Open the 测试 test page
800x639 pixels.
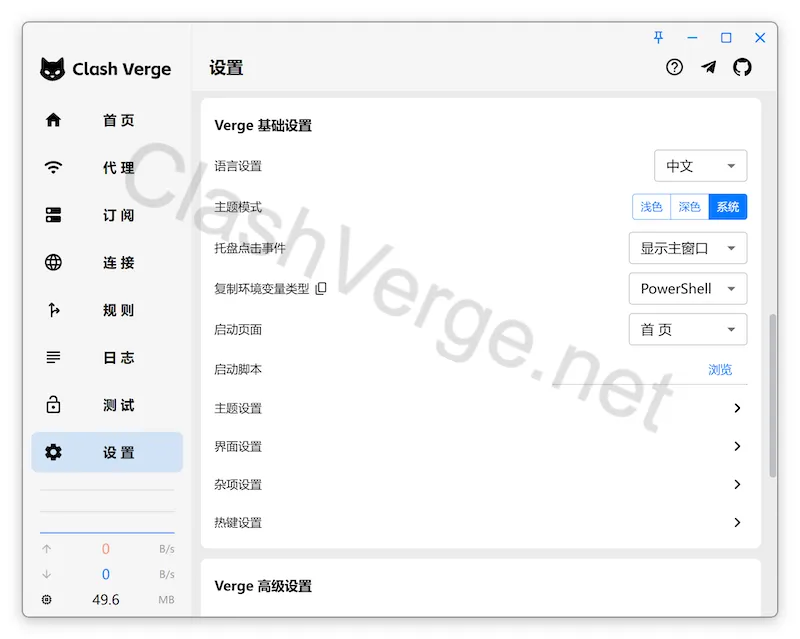pyautogui.click(x=107, y=405)
